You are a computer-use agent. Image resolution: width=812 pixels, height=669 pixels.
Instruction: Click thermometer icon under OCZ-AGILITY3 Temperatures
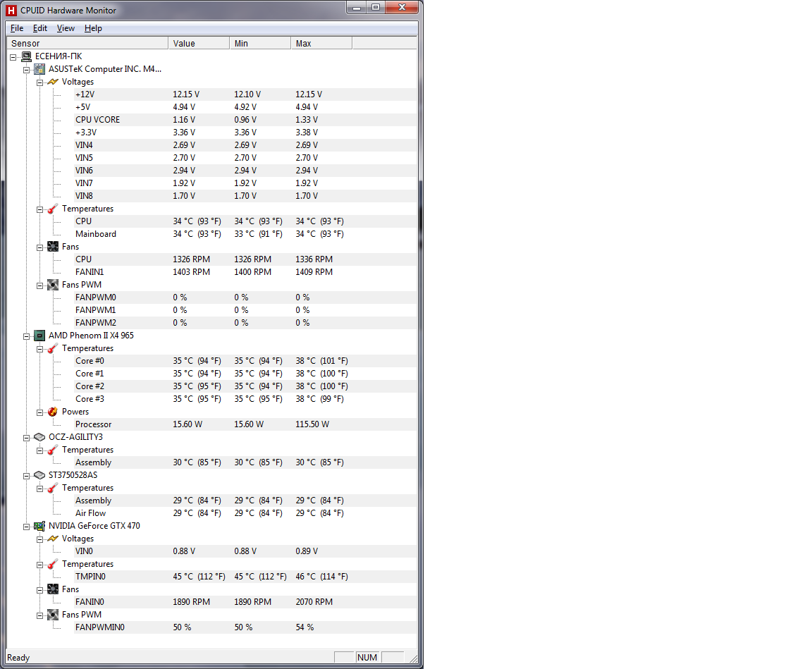tap(53, 450)
